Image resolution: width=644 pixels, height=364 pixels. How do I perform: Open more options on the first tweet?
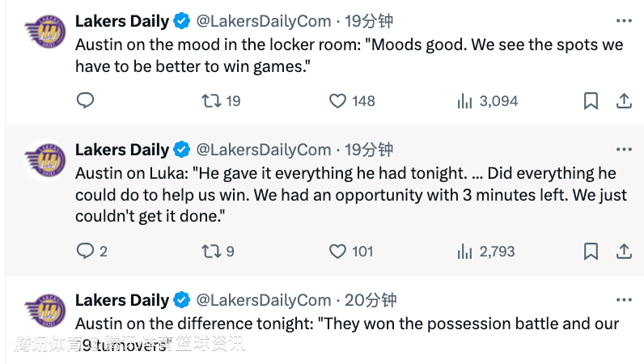point(624,21)
